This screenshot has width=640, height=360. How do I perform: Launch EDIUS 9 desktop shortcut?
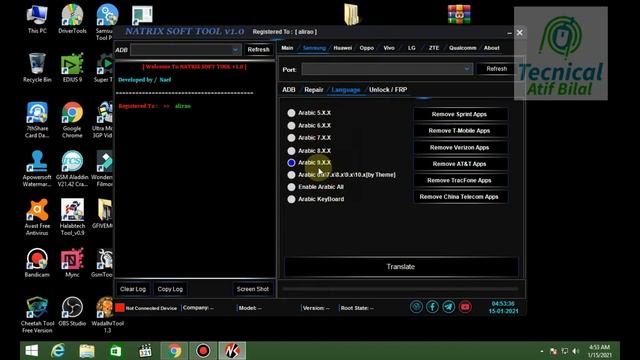[72, 67]
